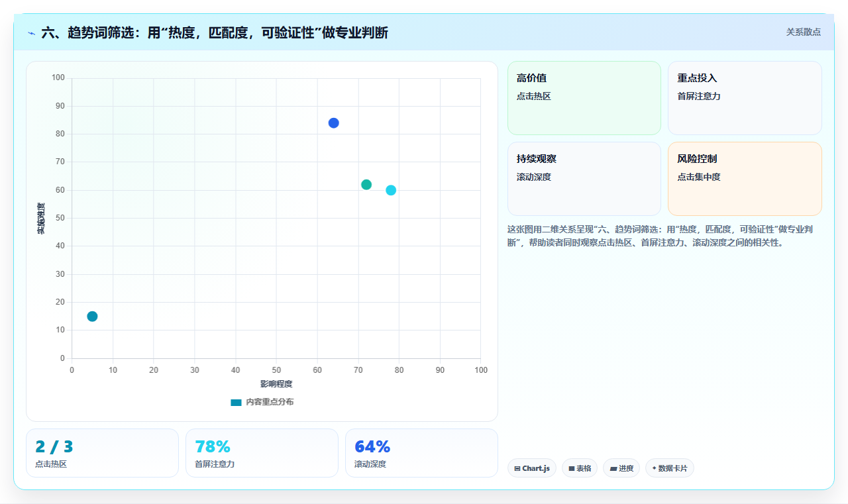Toggle the 内容重点分布 legend color swatch
The width and height of the screenshot is (848, 504).
[236, 402]
